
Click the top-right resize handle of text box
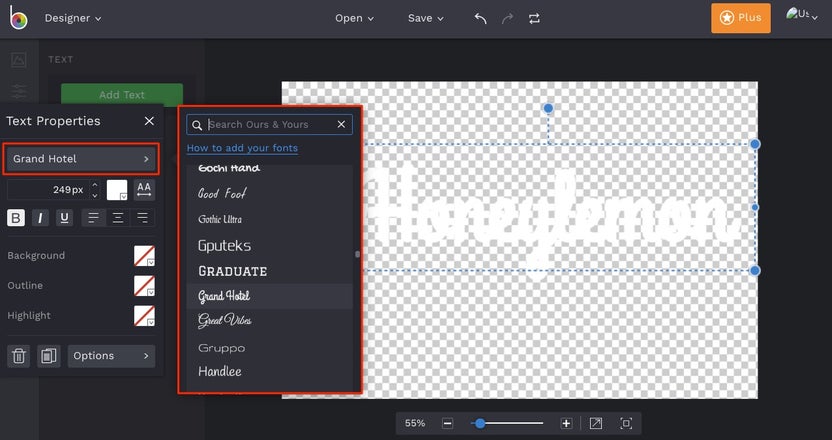(755, 144)
